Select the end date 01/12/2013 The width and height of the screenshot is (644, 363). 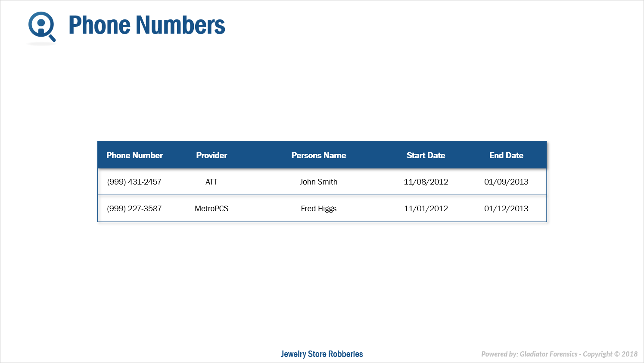pyautogui.click(x=506, y=209)
